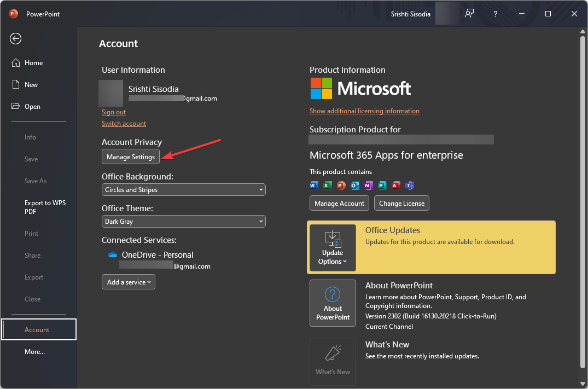
Task: Click the Outlook app icon
Action: (355, 185)
